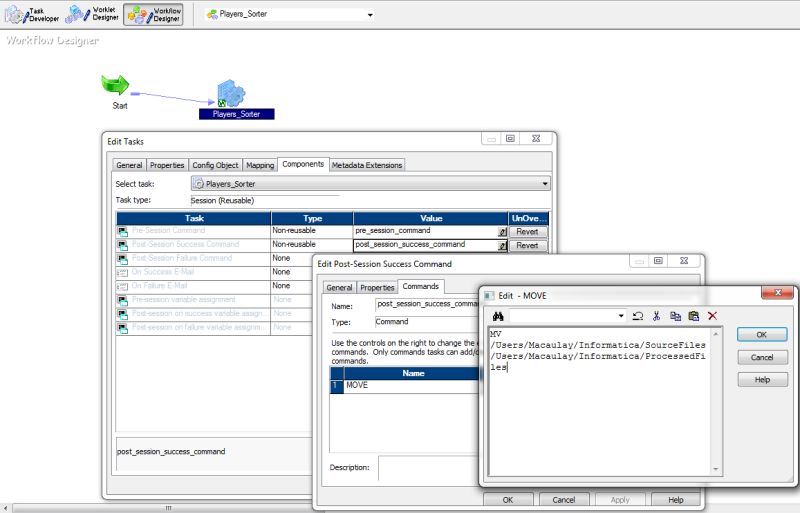Click the Copy icon in Edit MOVE
The height and width of the screenshot is (513, 800).
click(x=675, y=316)
